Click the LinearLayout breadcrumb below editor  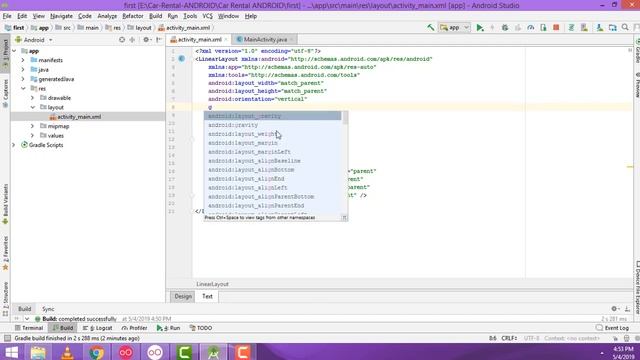pyautogui.click(x=212, y=284)
